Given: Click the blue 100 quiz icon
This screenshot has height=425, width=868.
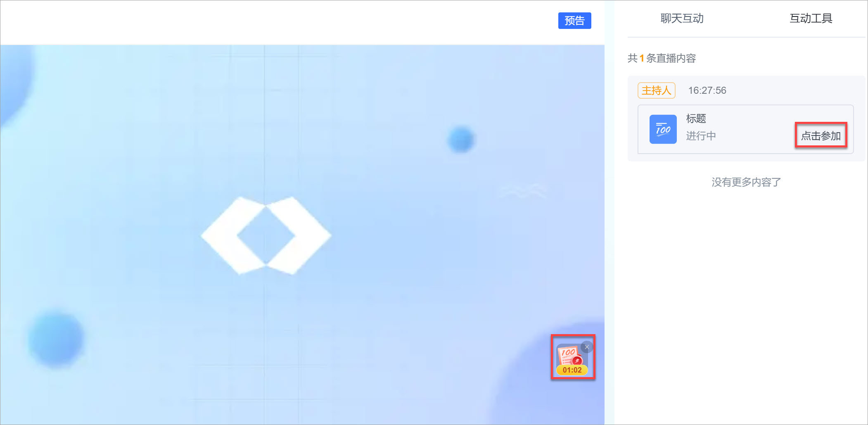Looking at the screenshot, I should coord(663,129).
